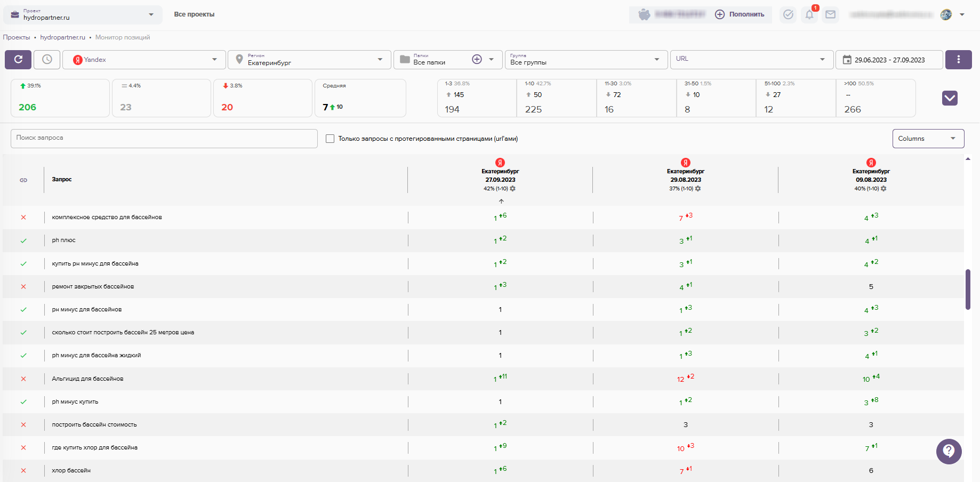980x482 pixels.
Task: Open the notifications bell
Action: [809, 15]
